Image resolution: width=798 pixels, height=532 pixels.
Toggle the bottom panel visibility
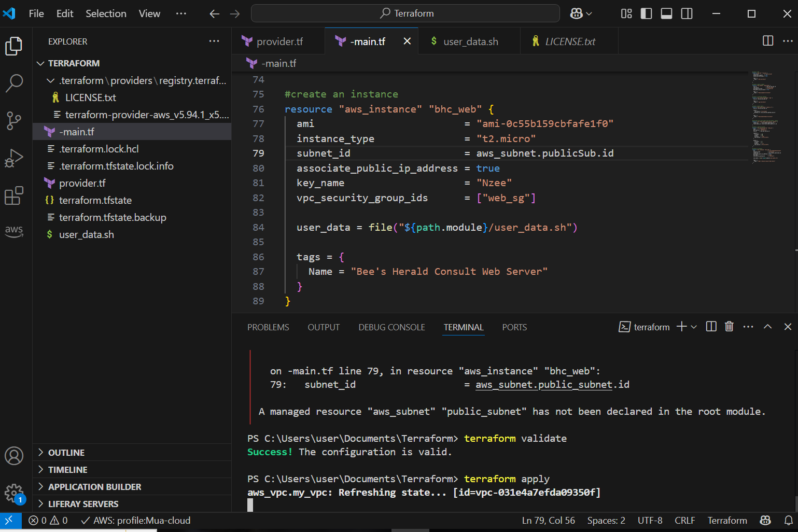(x=666, y=13)
